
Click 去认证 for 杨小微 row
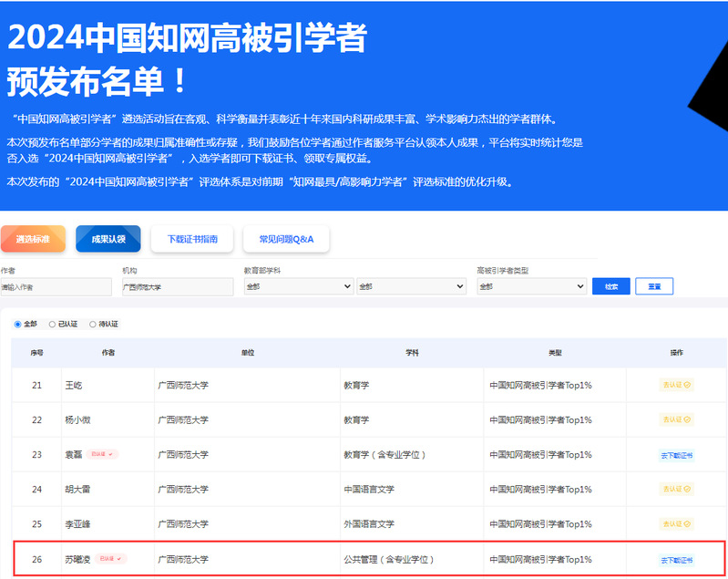tap(676, 419)
